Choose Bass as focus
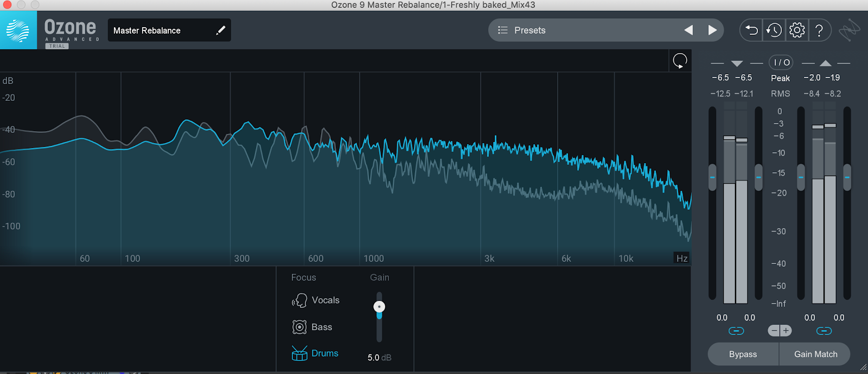This screenshot has width=868, height=374. (x=322, y=327)
